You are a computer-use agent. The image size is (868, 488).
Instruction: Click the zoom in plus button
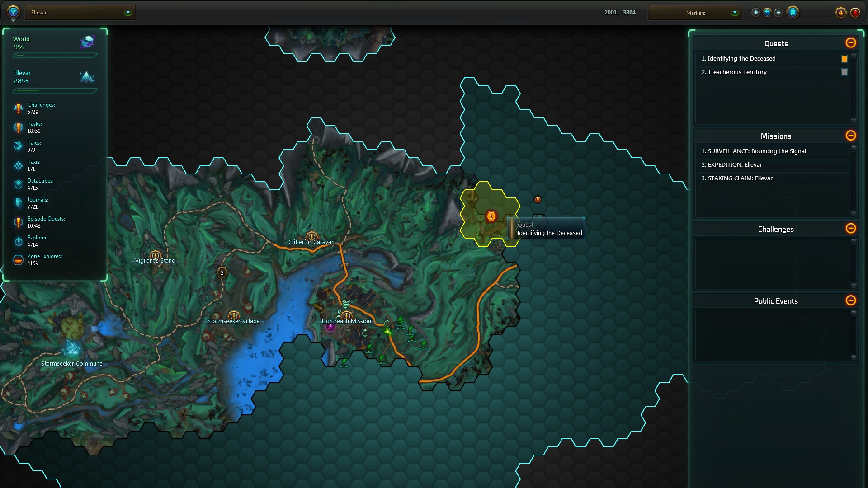pyautogui.click(x=755, y=13)
